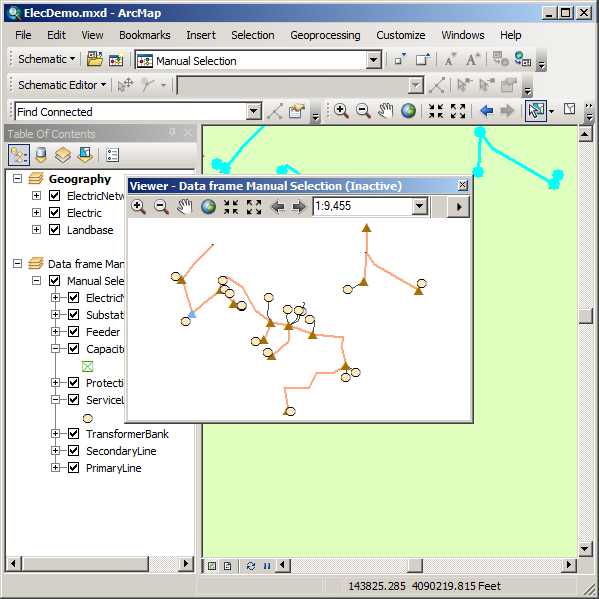Select List By Visibility view
Image resolution: width=599 pixels, height=599 pixels.
(63, 155)
